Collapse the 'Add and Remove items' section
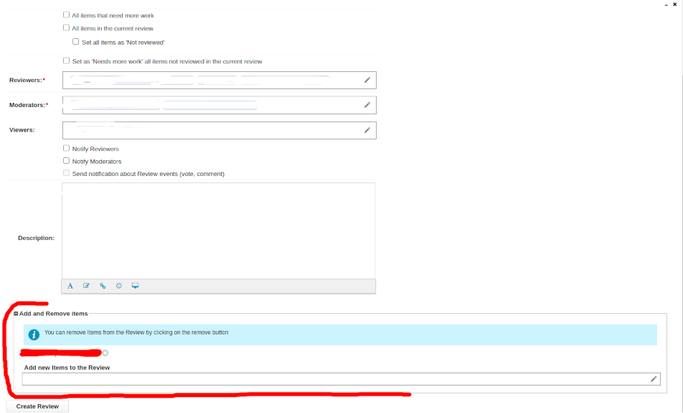The height and width of the screenshot is (413, 683). point(16,314)
